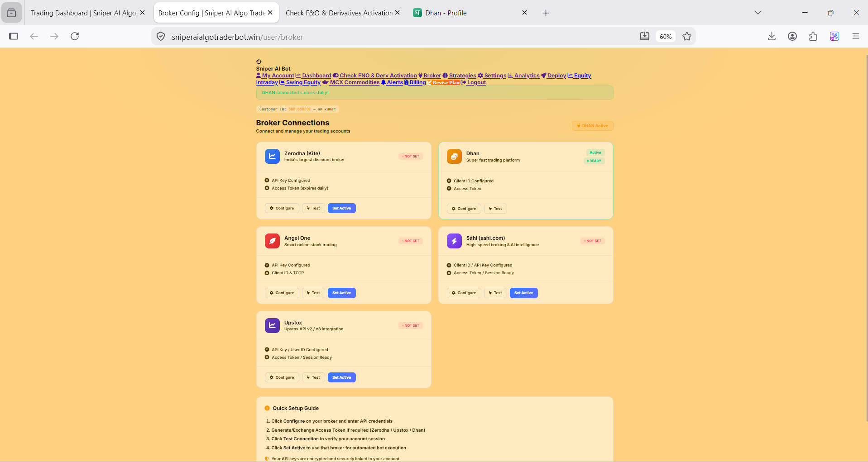
Task: Click Configure on the Angel One card
Action: point(282,293)
